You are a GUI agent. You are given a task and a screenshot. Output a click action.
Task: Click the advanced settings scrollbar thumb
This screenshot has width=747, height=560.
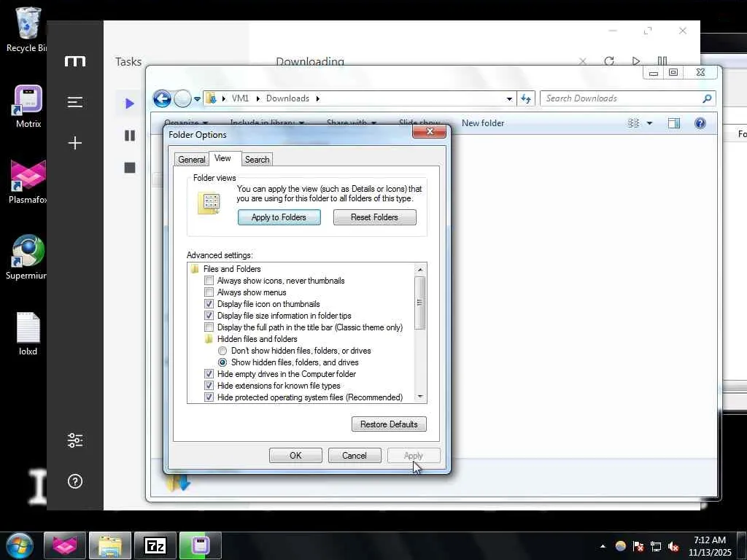(419, 303)
